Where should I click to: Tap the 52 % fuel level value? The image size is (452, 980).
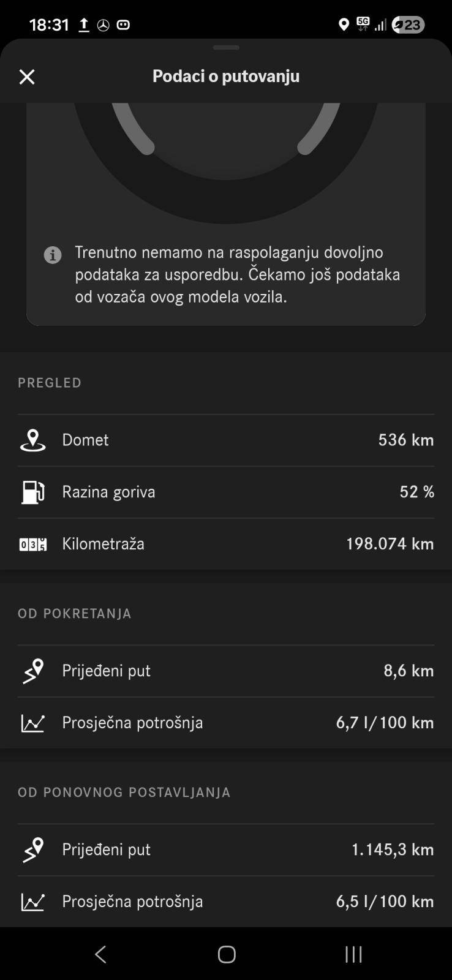pos(416,492)
